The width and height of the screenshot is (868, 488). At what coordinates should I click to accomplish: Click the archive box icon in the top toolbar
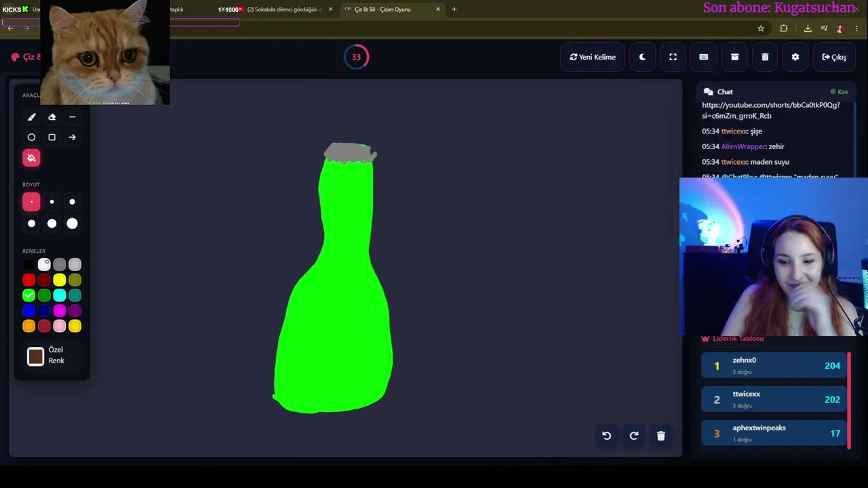pos(734,57)
